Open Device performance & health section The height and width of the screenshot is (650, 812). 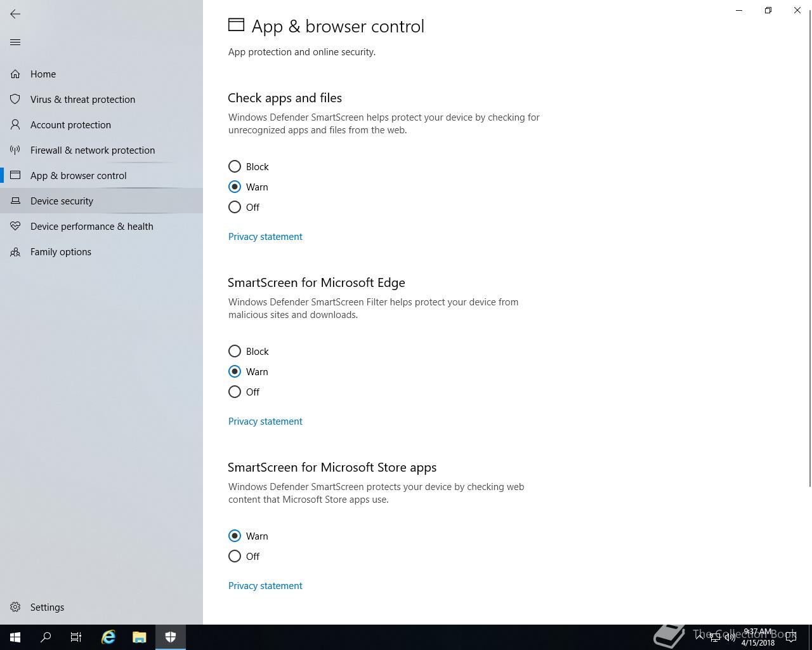coord(92,227)
